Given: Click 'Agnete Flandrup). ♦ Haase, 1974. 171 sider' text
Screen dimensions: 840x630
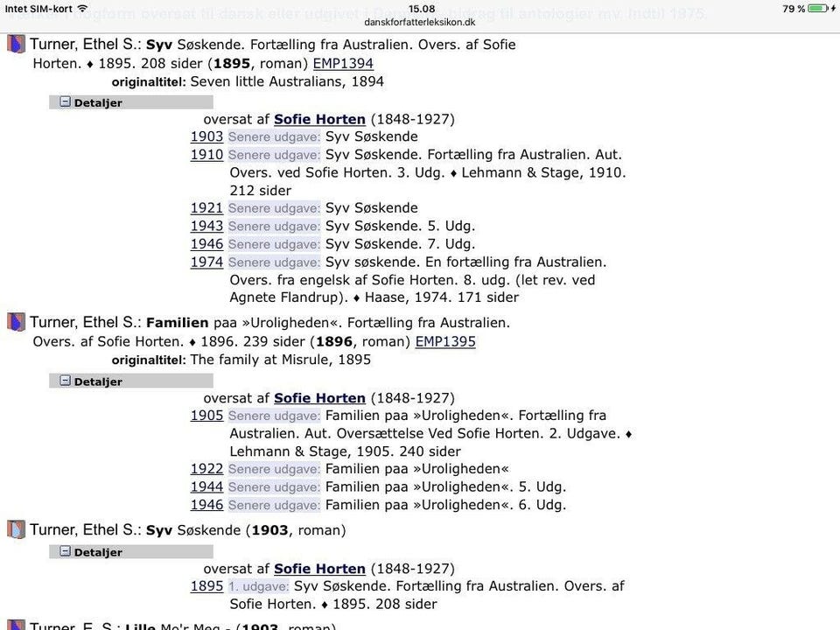Looking at the screenshot, I should (374, 297).
